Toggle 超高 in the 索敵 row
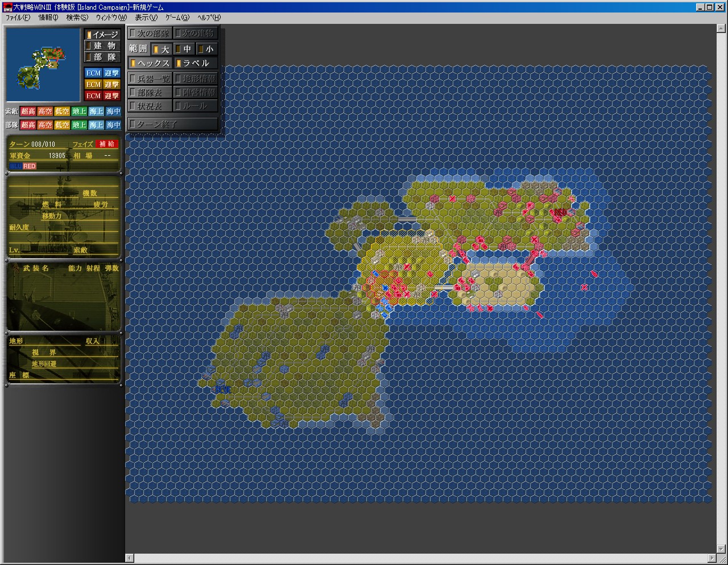Screen dimensions: 728x565 [x=28, y=111]
